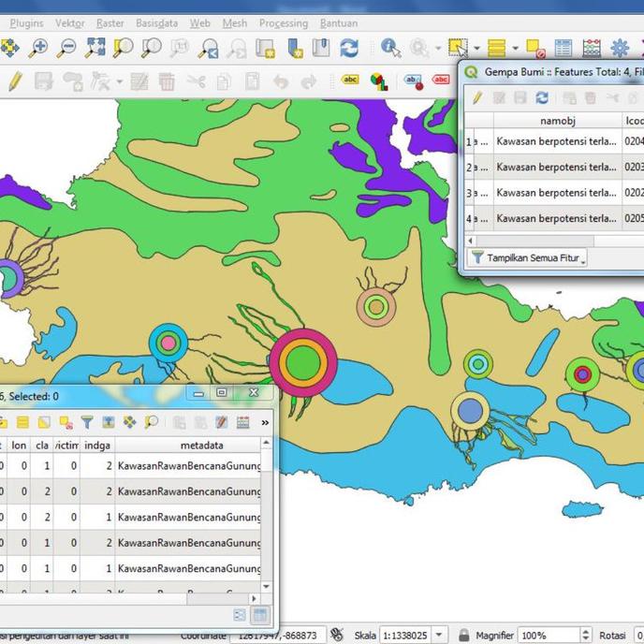Click the Zoom Full extent icon
This screenshot has height=644, width=644.
pos(95,48)
